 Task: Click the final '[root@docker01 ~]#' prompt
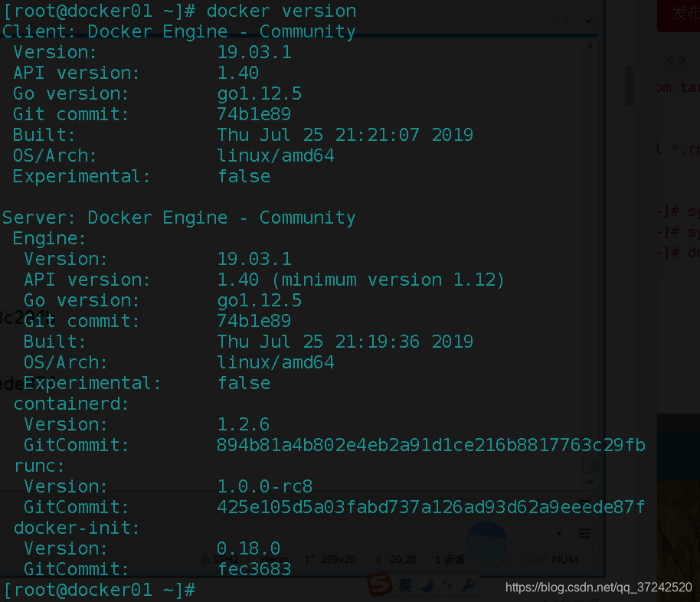pyautogui.click(x=100, y=590)
